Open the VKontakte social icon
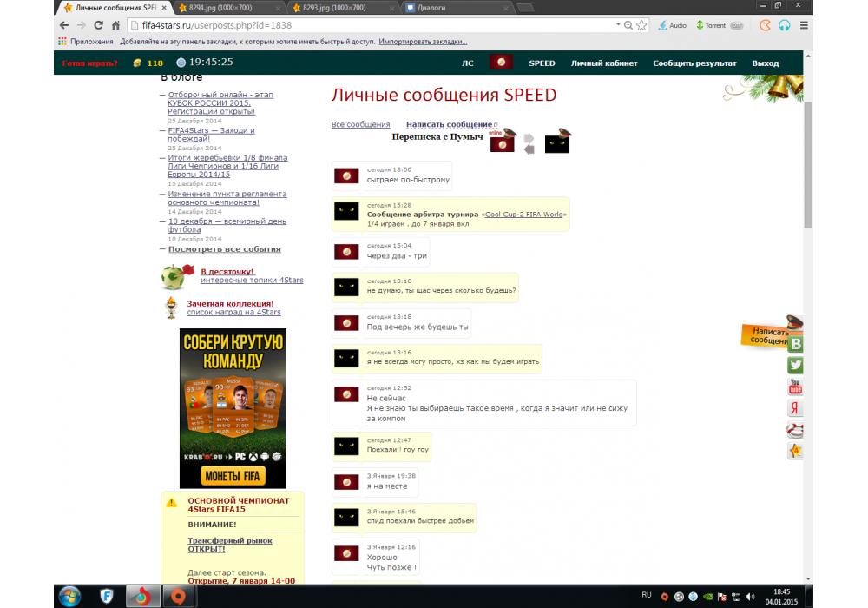Viewport: 868px width, 608px height. (x=796, y=344)
